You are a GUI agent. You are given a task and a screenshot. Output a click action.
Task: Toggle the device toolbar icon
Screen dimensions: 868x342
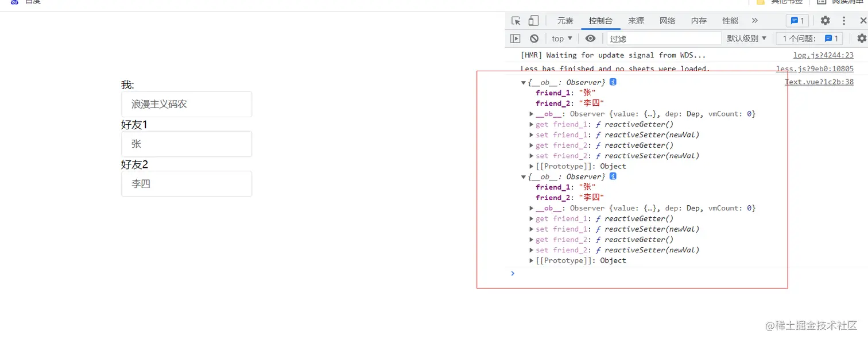click(x=533, y=21)
